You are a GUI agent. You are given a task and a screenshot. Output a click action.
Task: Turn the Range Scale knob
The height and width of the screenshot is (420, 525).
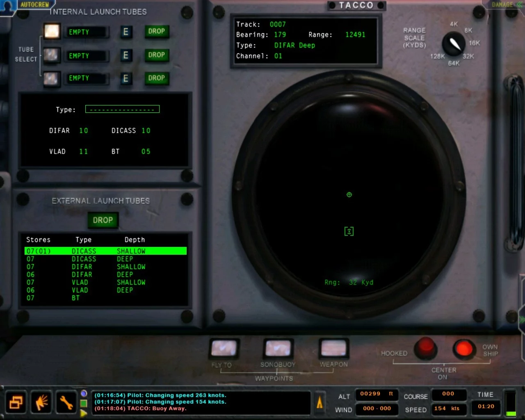(454, 44)
